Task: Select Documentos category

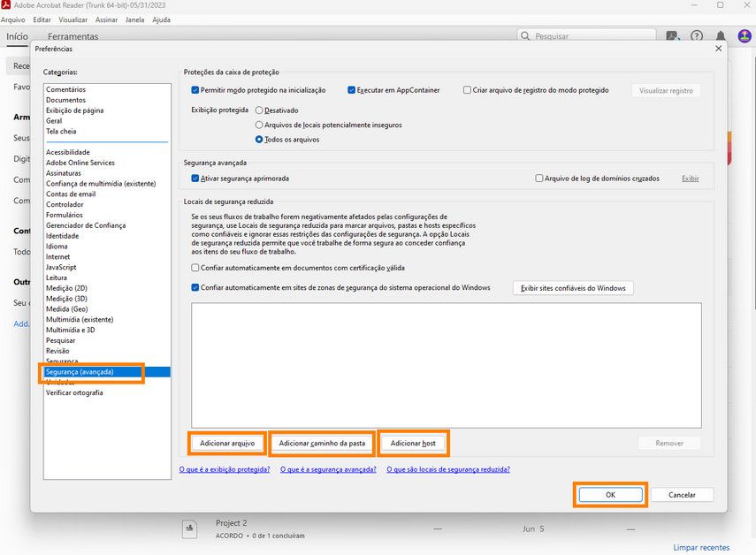Action: pyautogui.click(x=65, y=100)
